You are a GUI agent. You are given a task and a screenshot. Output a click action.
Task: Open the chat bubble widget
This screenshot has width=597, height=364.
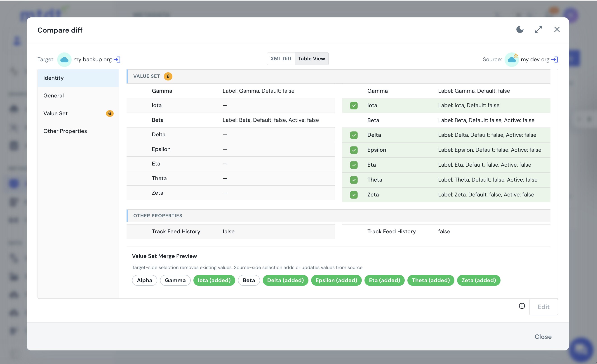(x=581, y=349)
